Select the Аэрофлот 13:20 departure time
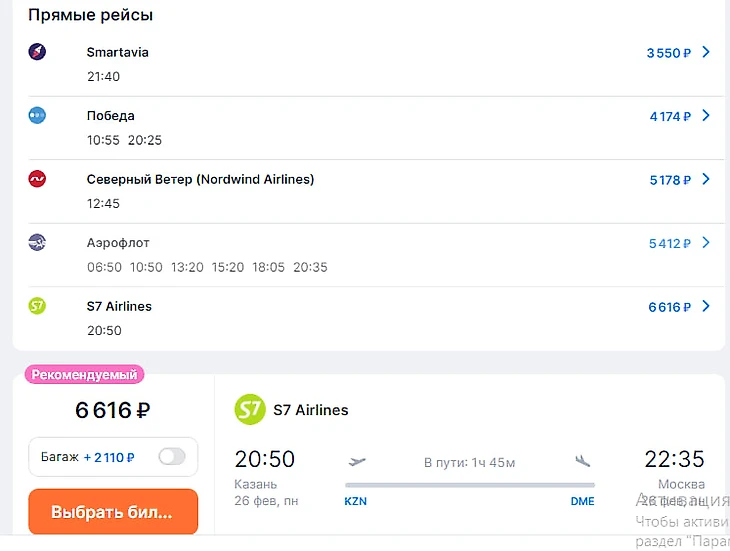Image resolution: width=730 pixels, height=551 pixels. tap(187, 267)
